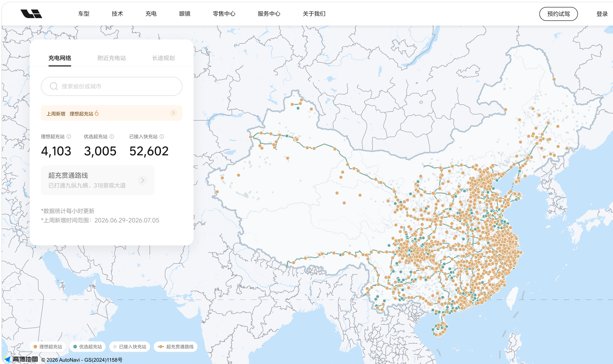Expand 超充贯通路线 card chevron
This screenshot has height=364, width=613.
coord(142,180)
